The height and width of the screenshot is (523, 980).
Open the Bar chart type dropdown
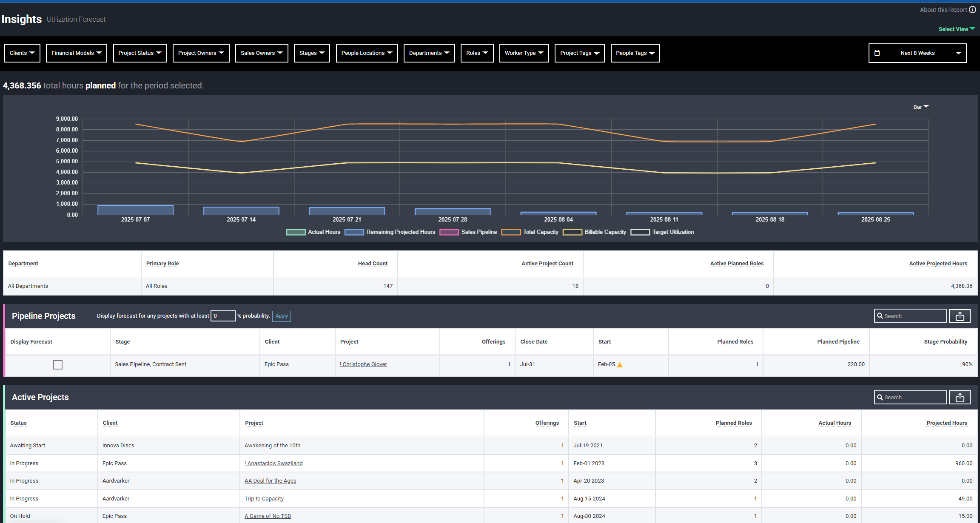(920, 107)
